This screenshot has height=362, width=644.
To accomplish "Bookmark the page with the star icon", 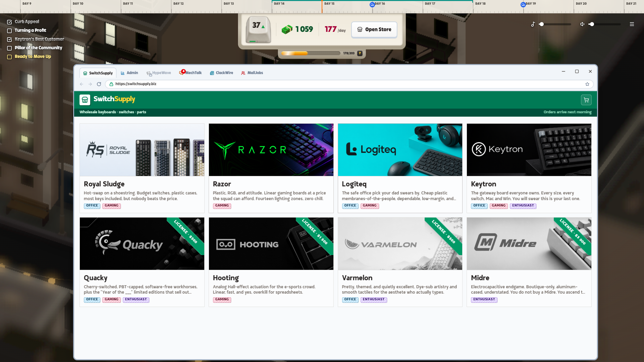I will pos(587,84).
